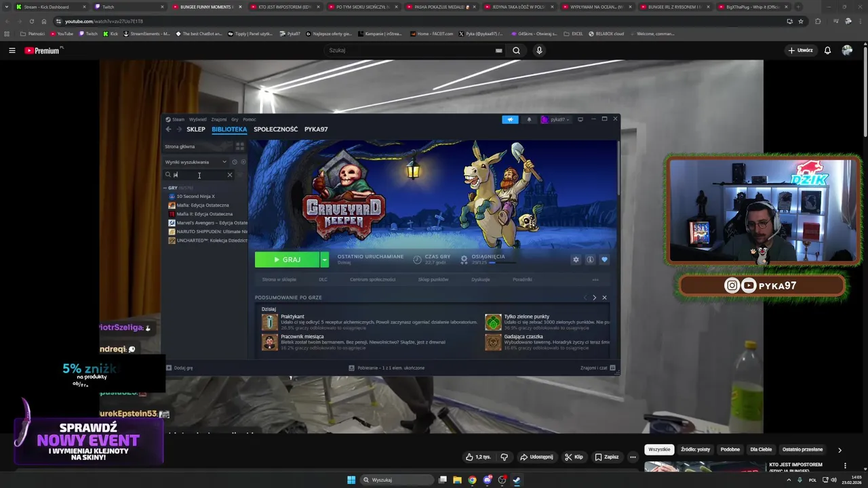Select NARUTO SHIPPUDEN in library list
The image size is (868, 488).
(208, 231)
